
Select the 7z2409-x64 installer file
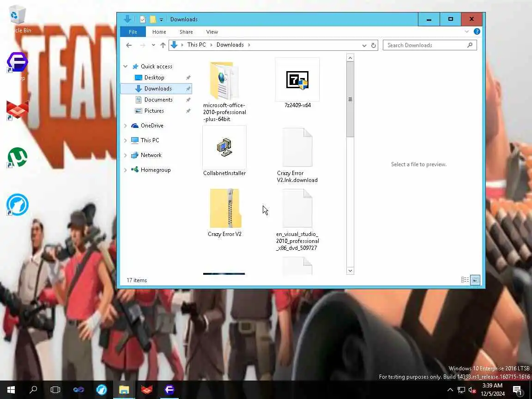tap(297, 84)
